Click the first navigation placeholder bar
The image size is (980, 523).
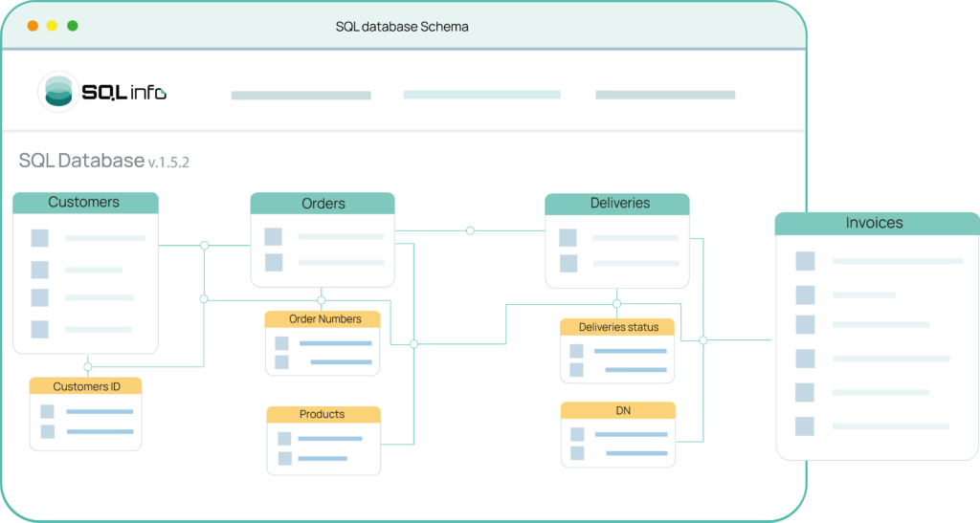click(301, 96)
